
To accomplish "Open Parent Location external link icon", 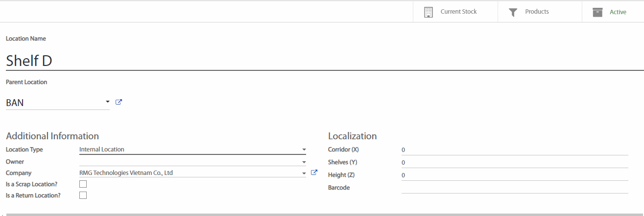I will [x=119, y=102].
